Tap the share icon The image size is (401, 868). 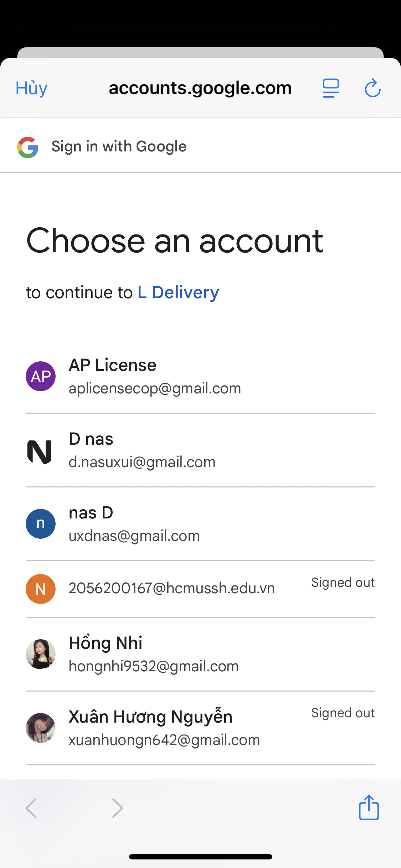tap(369, 807)
